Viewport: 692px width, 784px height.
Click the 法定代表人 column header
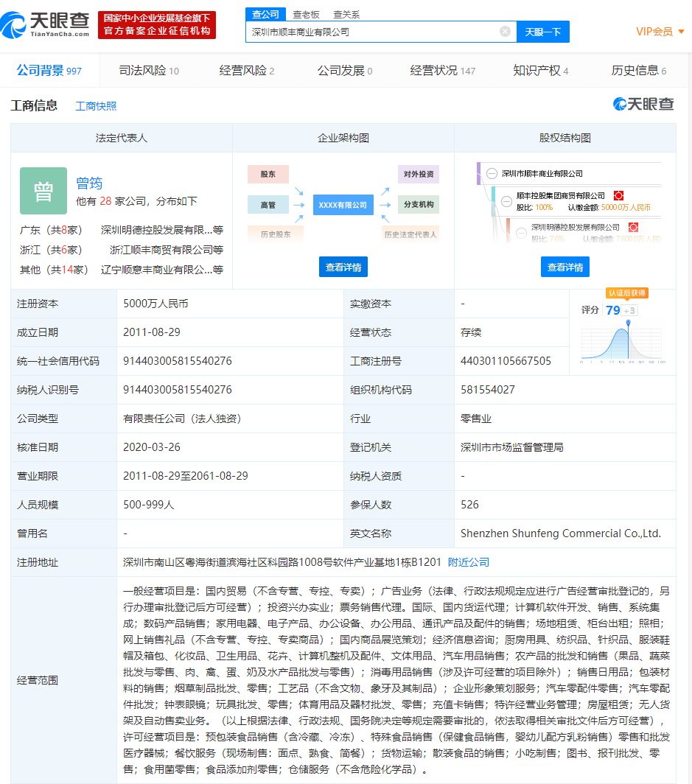[x=122, y=138]
